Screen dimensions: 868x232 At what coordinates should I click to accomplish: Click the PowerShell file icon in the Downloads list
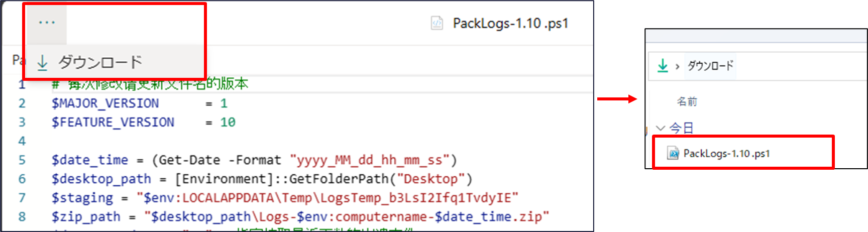[x=673, y=153]
